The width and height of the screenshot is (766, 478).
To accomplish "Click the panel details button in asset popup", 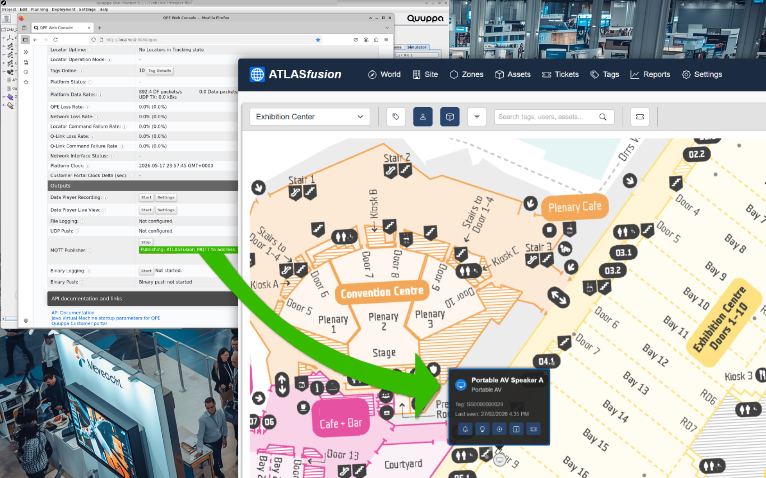I will 516,429.
